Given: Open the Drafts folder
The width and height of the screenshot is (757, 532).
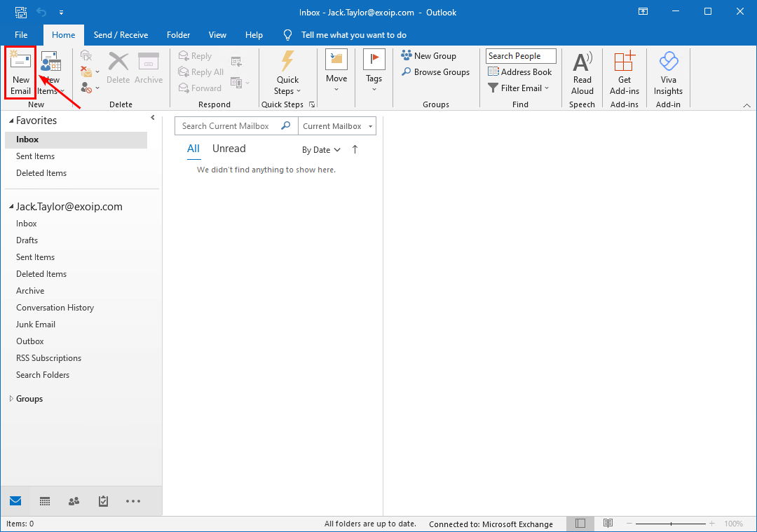Looking at the screenshot, I should [x=27, y=240].
